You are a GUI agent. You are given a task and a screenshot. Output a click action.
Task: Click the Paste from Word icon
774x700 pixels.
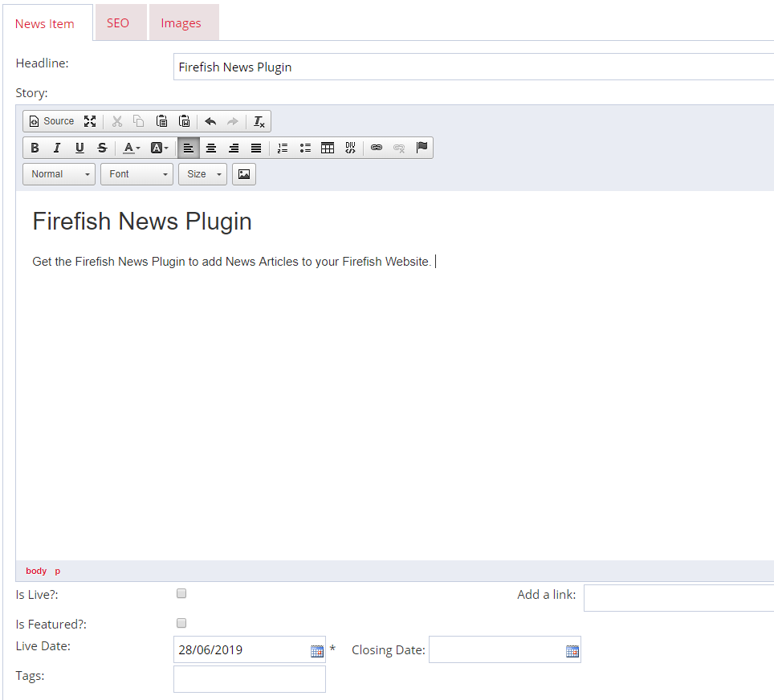(x=184, y=121)
